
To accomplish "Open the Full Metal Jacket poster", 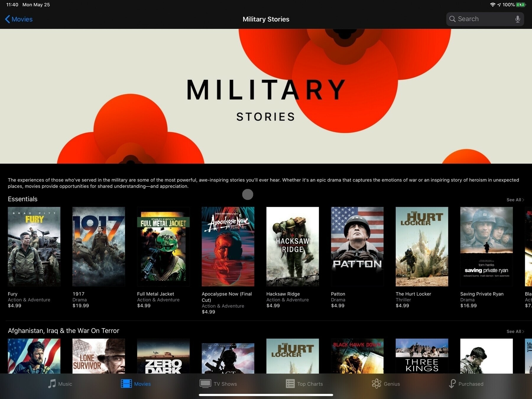I will [163, 246].
